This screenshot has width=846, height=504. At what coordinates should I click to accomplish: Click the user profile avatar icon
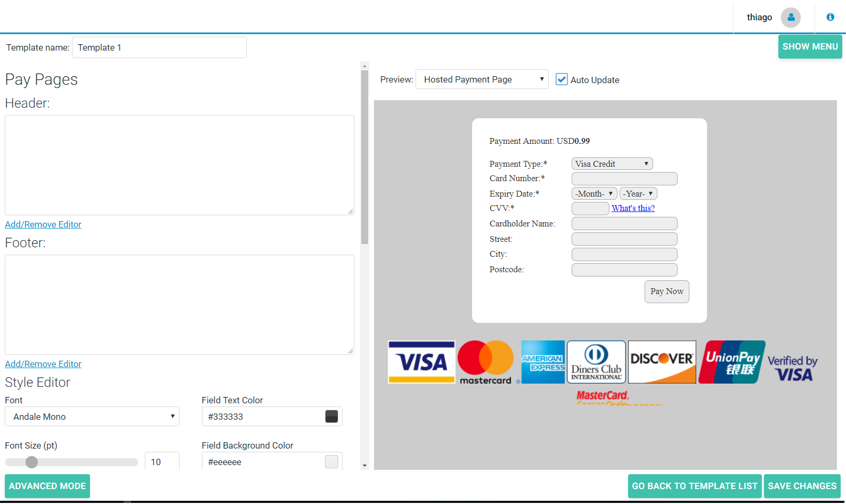pyautogui.click(x=791, y=18)
